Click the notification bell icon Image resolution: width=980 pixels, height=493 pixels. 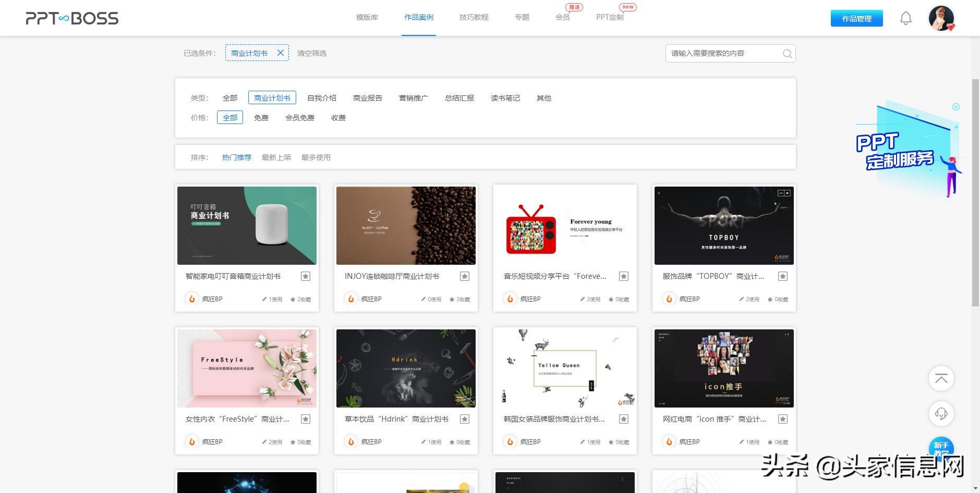pyautogui.click(x=906, y=18)
